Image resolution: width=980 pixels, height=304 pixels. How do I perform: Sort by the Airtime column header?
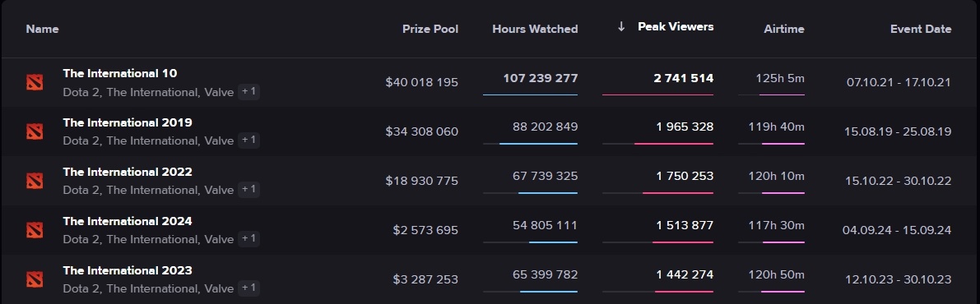[x=783, y=29]
